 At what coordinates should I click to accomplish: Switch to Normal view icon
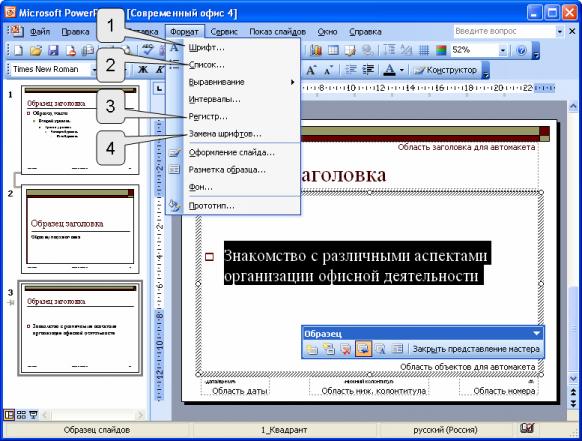pos(9,414)
